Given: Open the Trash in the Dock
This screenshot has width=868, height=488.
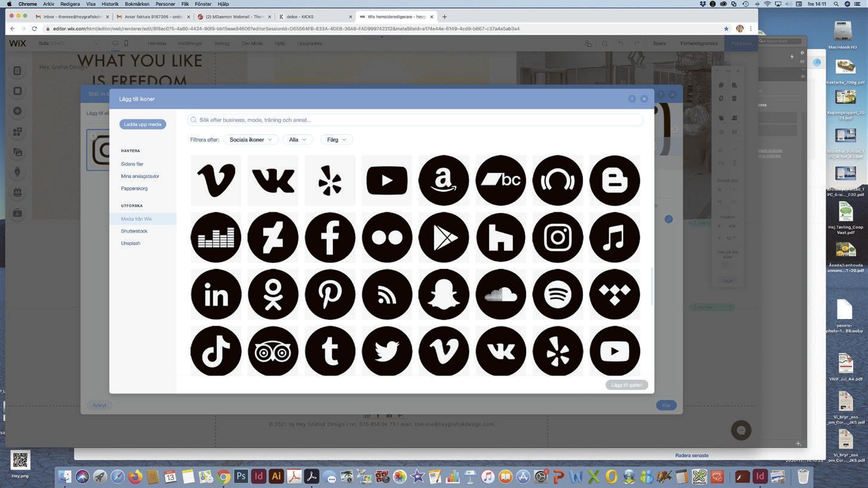Looking at the screenshot, I should (803, 476).
